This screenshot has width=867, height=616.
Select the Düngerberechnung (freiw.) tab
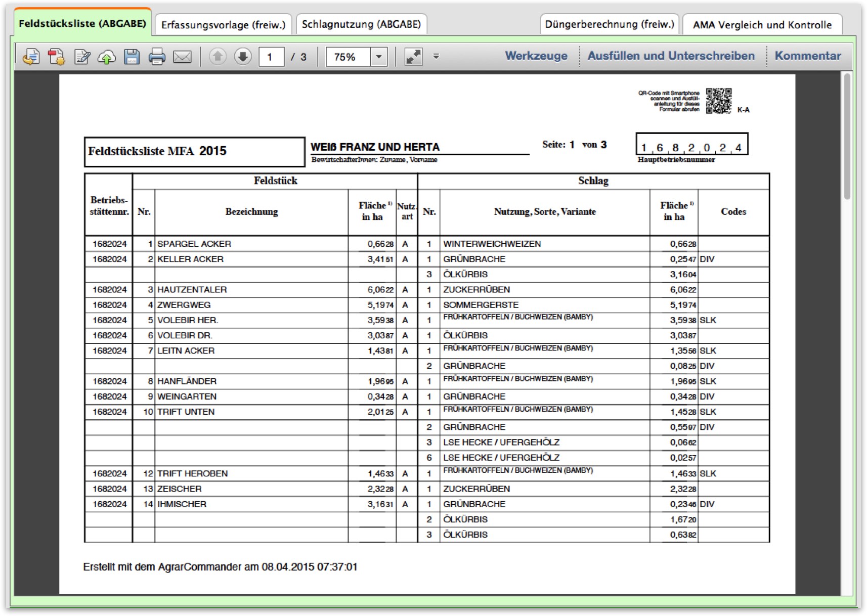coord(610,24)
